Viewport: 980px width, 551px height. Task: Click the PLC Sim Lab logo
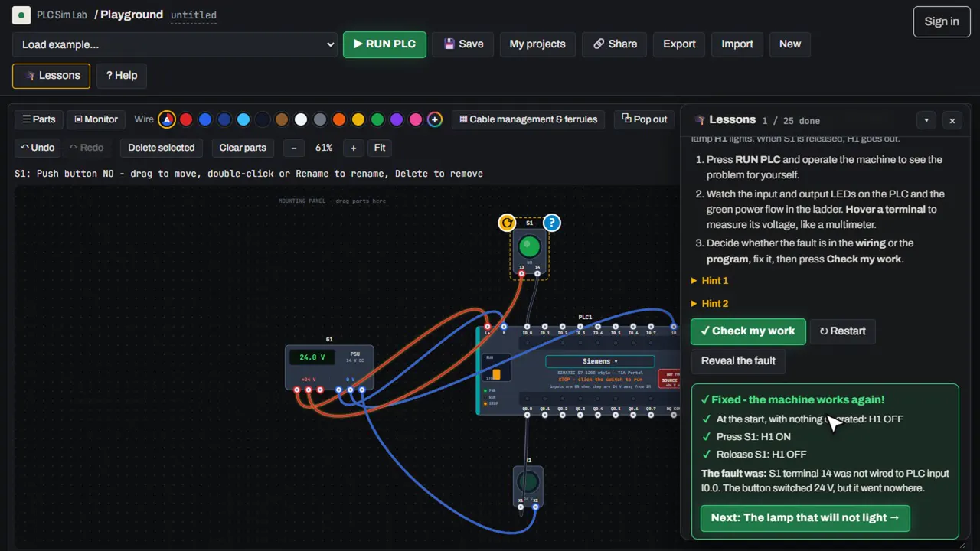pos(21,15)
